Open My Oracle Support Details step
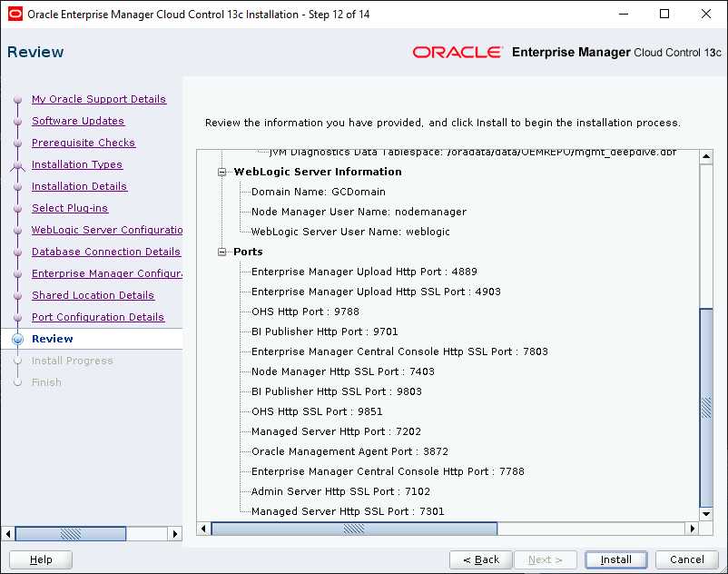The width and height of the screenshot is (728, 574). click(99, 99)
